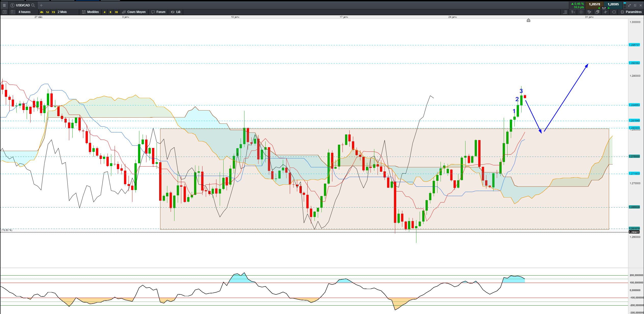644x314 pixels.
Task: Click the market depth level indicator
Action: pyautogui.click(x=625, y=5)
